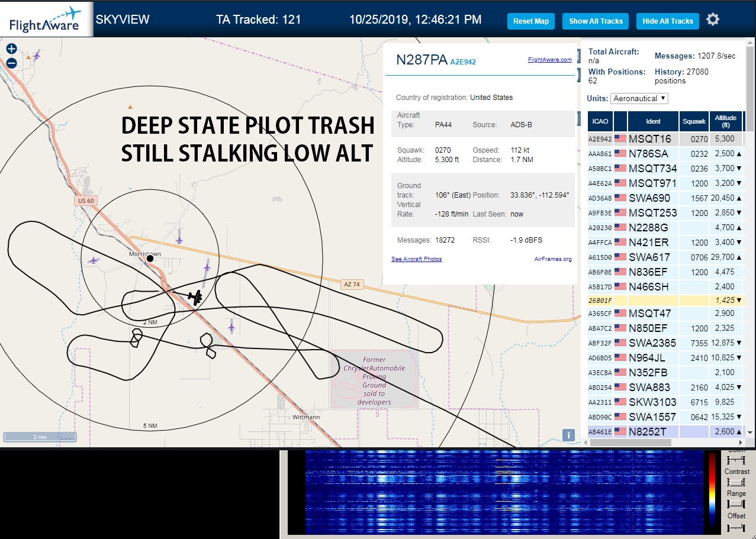Click the US flag in N850EF row
This screenshot has height=539, width=756.
click(x=620, y=328)
